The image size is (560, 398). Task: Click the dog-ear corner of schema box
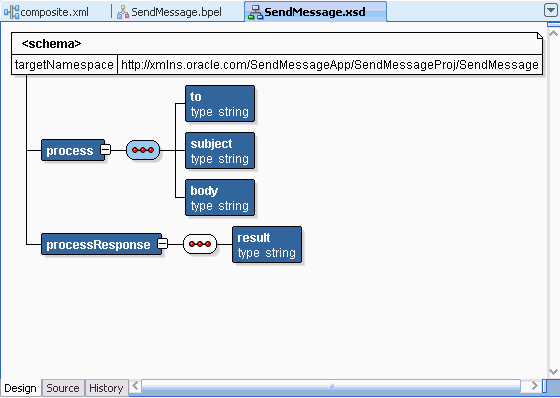pos(540,36)
